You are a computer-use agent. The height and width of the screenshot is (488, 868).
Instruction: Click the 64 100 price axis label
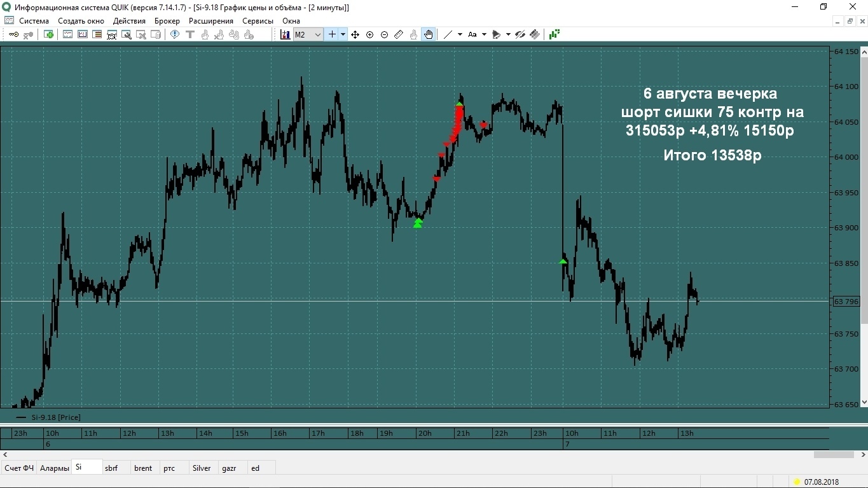[846, 87]
